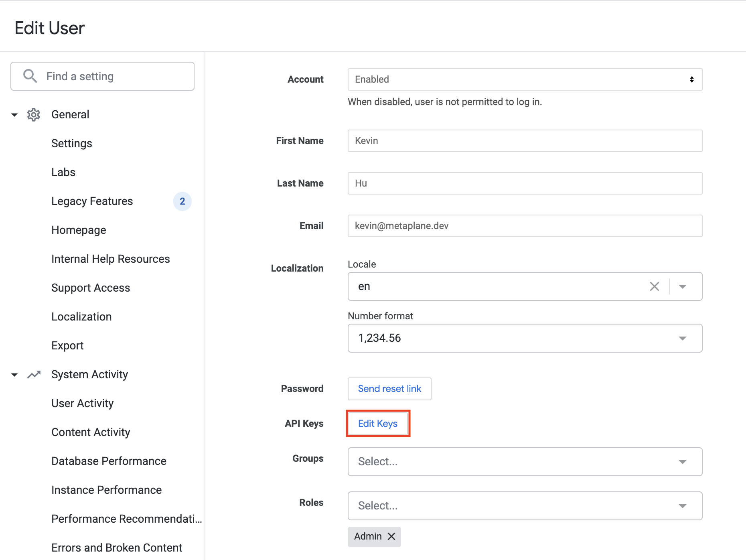
Task: Go to Database Performance
Action: coord(109,461)
